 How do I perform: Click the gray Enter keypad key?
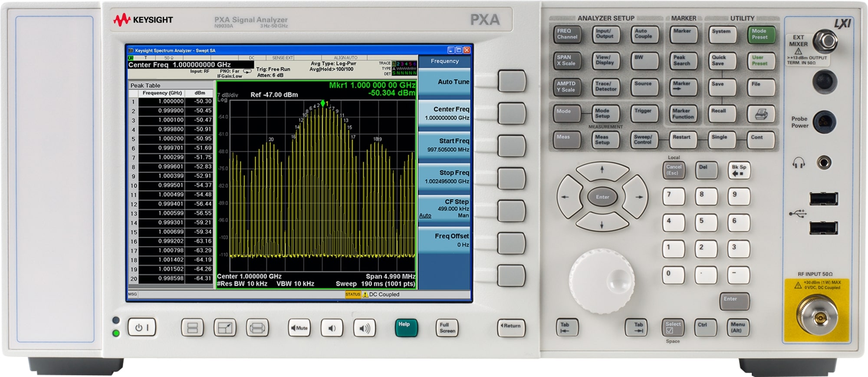click(x=734, y=301)
